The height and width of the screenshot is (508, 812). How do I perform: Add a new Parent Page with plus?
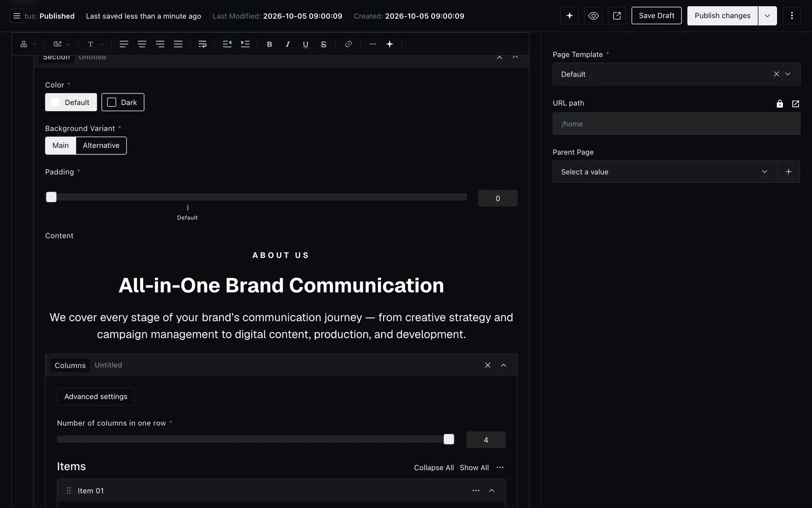click(x=789, y=172)
